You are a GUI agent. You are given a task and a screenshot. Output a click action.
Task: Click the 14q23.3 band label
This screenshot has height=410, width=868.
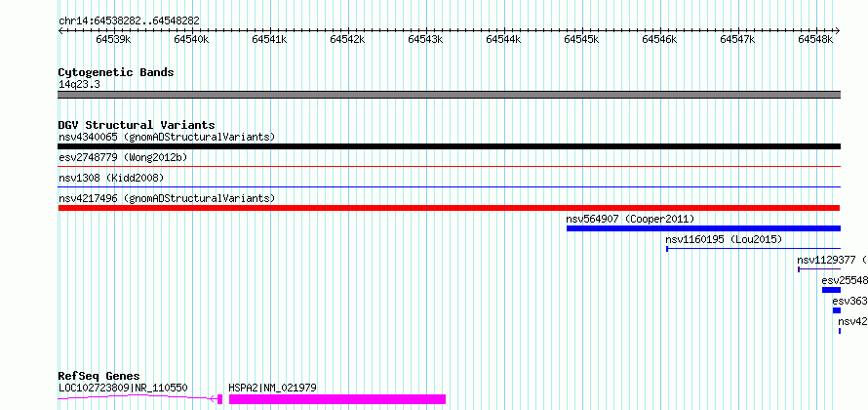[x=79, y=84]
